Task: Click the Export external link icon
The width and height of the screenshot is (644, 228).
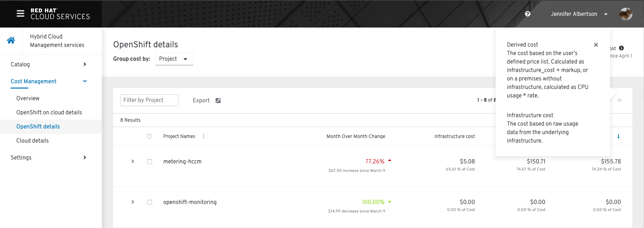Action: point(218,101)
